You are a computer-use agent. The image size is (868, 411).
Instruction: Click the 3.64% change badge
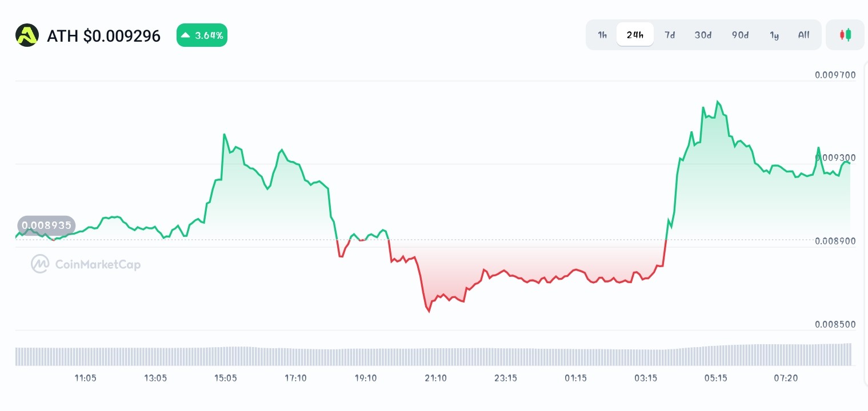(202, 35)
